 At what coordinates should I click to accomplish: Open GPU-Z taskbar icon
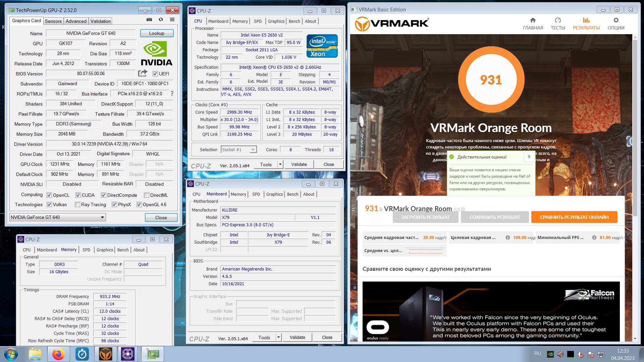(x=153, y=354)
